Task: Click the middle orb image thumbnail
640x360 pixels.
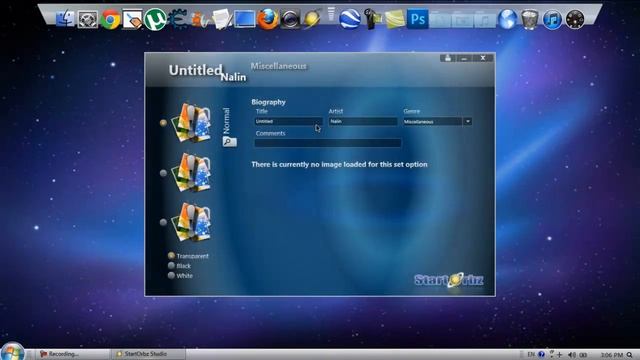Action: click(191, 172)
